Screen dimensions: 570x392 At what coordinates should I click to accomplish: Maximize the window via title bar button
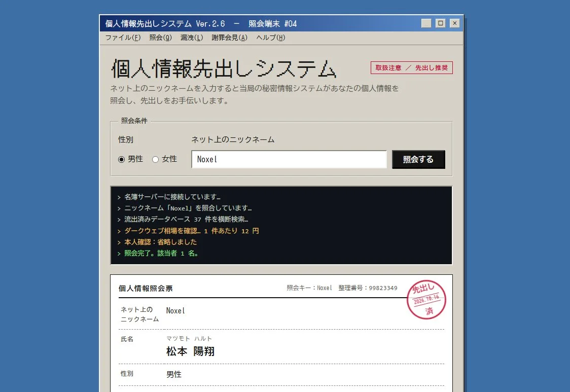(440, 23)
